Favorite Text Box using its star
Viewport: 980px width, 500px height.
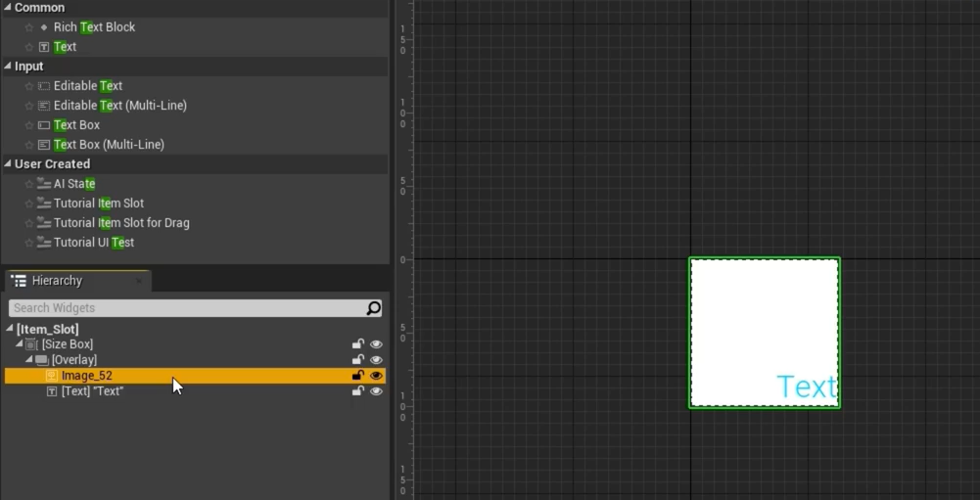point(28,125)
